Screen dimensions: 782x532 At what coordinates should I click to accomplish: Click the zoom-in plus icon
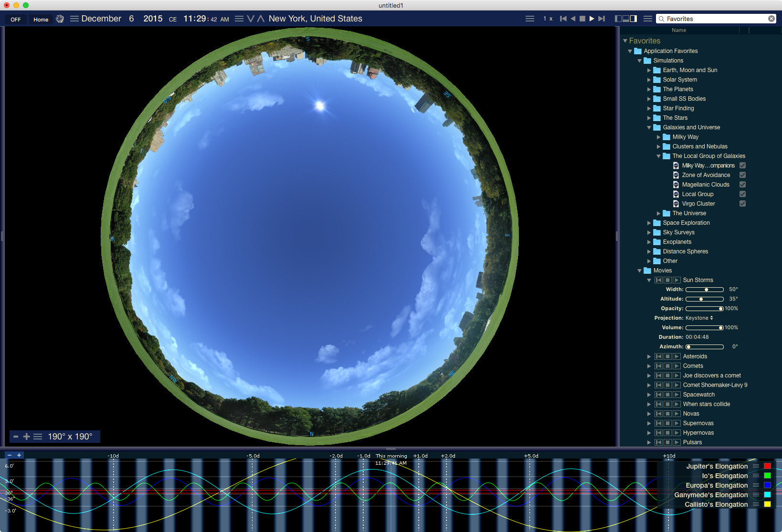click(x=26, y=437)
